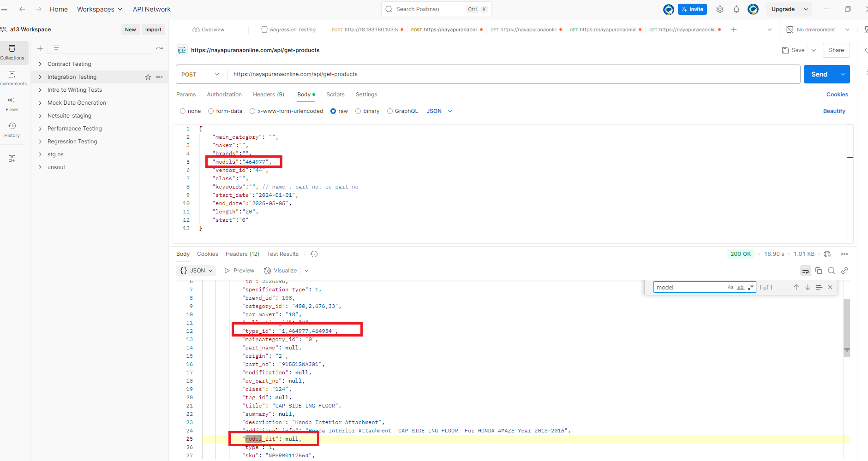Toggle regex option in find box

[x=751, y=287]
